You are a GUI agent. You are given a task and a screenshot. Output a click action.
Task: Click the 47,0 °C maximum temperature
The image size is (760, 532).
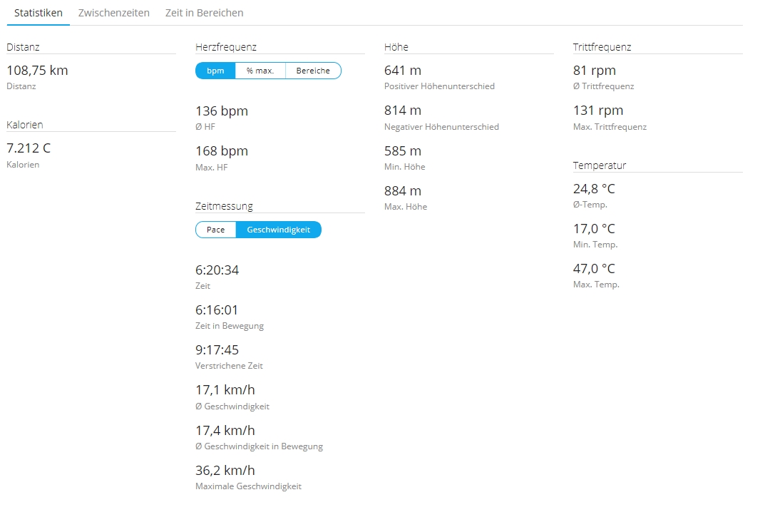[x=594, y=269]
